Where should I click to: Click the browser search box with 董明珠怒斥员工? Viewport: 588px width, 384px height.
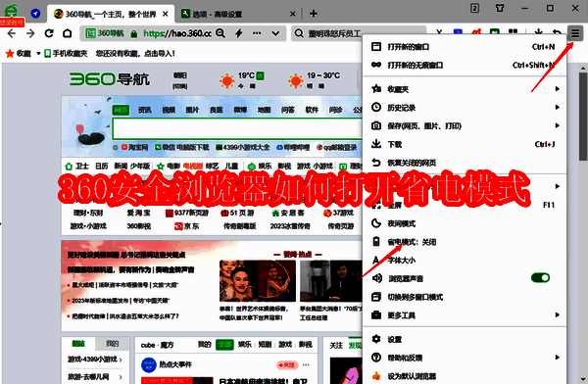[359, 33]
